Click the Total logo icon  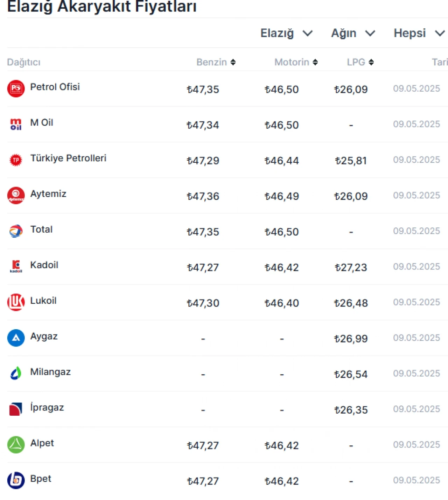[16, 231]
